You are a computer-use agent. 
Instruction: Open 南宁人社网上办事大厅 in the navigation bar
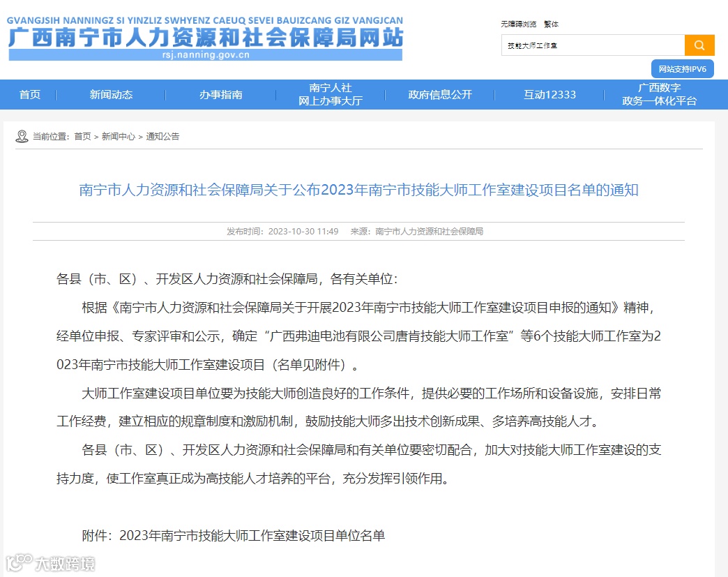330,94
